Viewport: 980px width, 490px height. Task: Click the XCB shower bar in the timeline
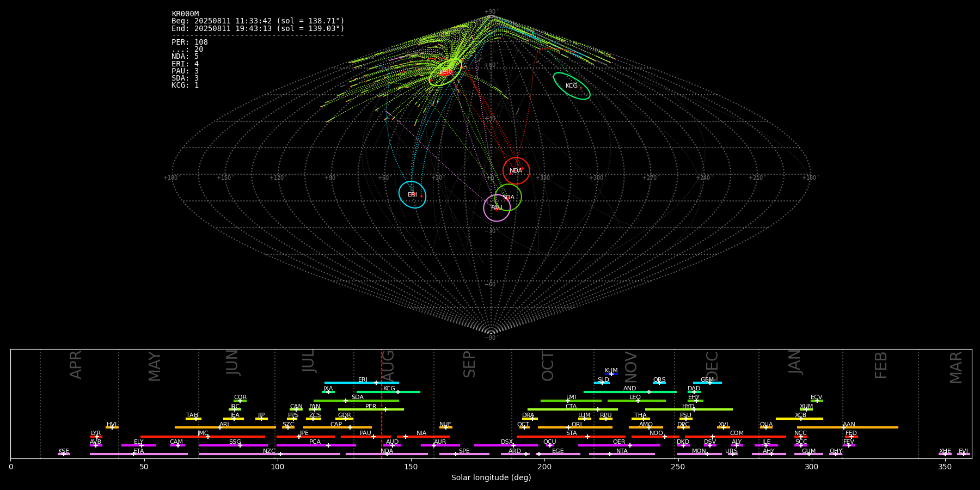(x=799, y=418)
